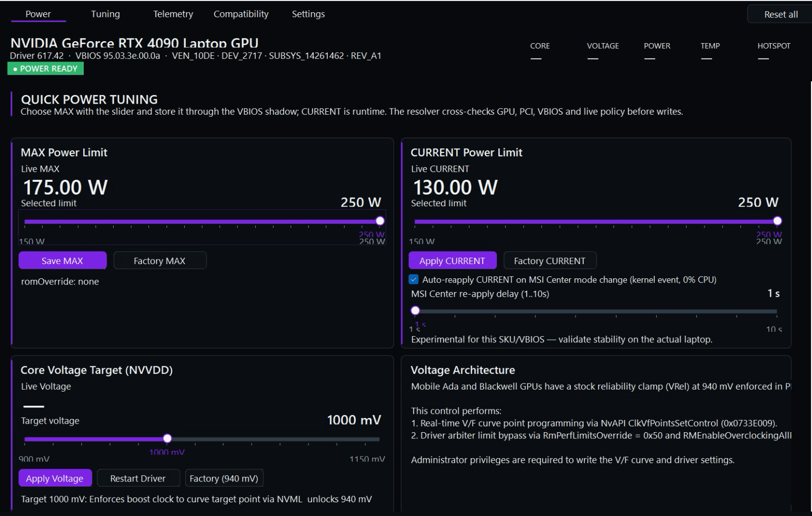This screenshot has width=812, height=516.
Task: Click the VOLTAGE readout in header
Action: 603,51
